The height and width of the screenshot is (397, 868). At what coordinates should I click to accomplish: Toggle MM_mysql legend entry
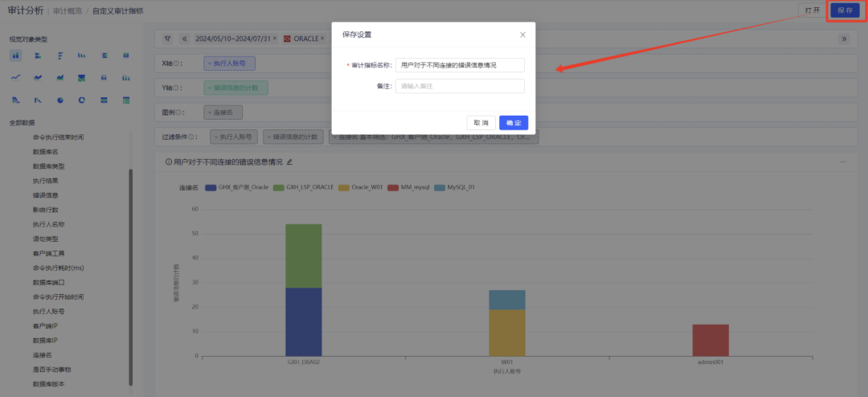[408, 188]
